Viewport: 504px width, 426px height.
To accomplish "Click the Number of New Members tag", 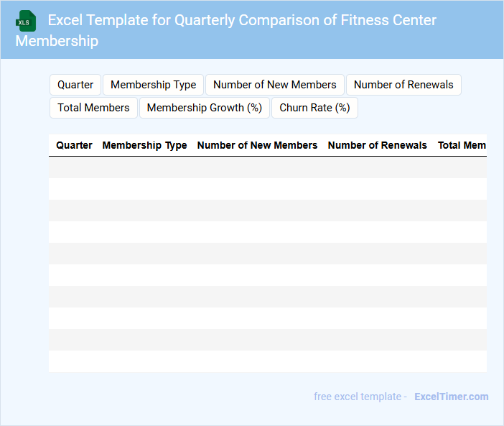I will [274, 85].
